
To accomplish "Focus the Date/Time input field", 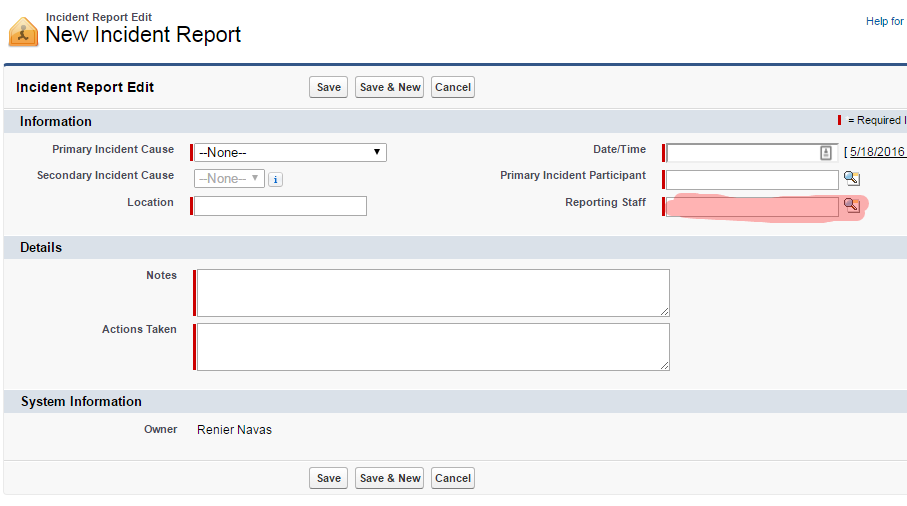I will [742, 153].
